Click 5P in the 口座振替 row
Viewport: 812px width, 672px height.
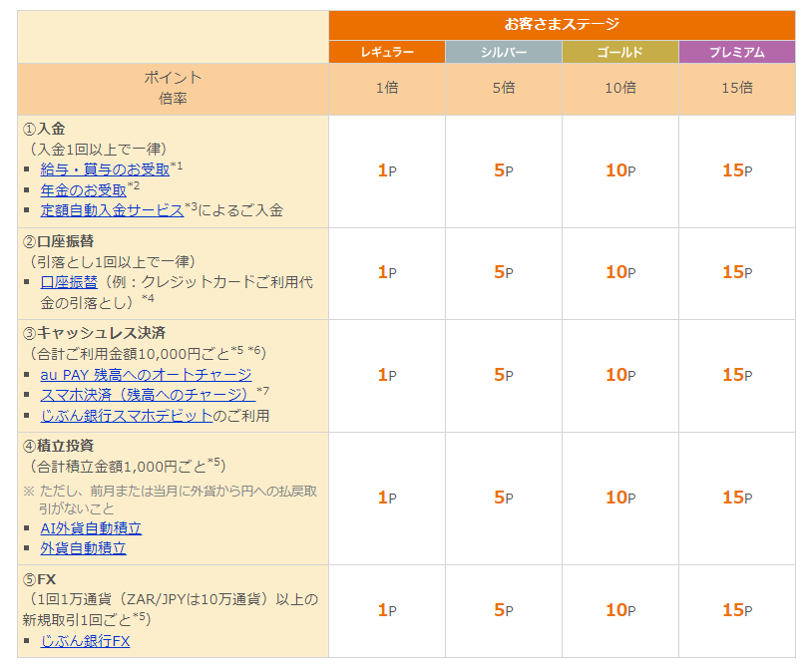pos(504,272)
